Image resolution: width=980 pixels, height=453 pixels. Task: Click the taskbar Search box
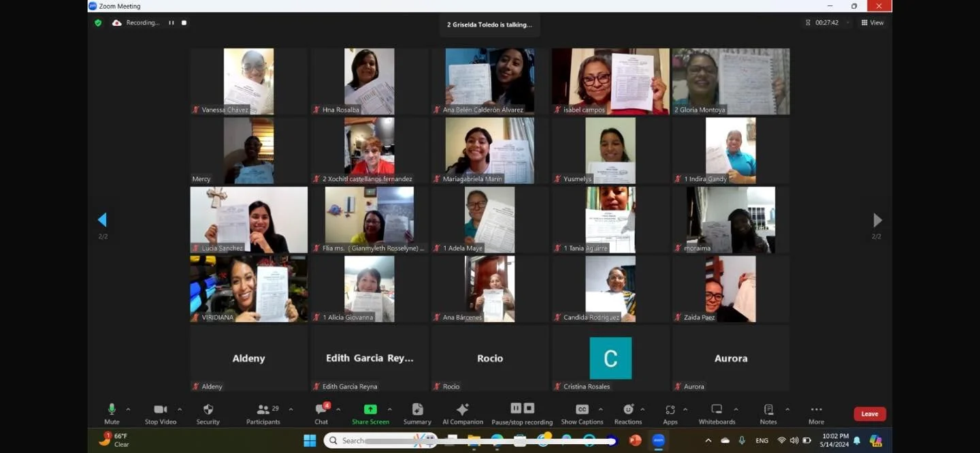[380, 441]
